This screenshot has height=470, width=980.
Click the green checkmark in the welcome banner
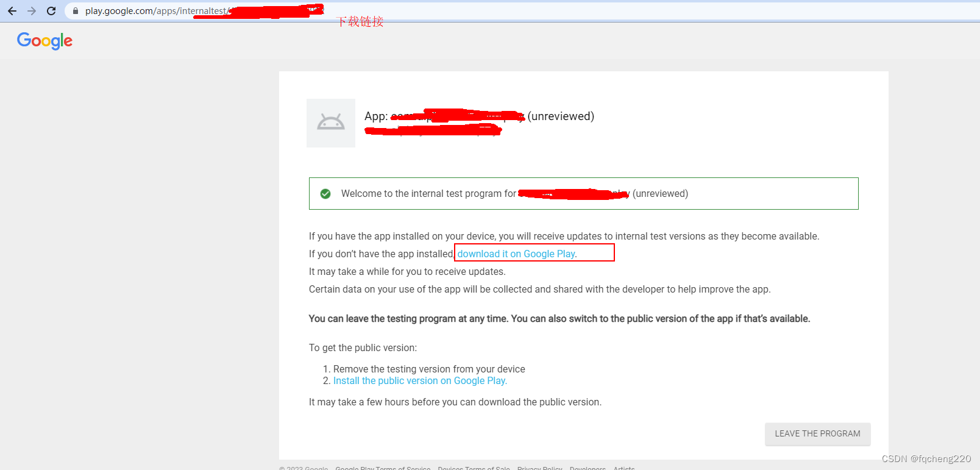point(325,194)
